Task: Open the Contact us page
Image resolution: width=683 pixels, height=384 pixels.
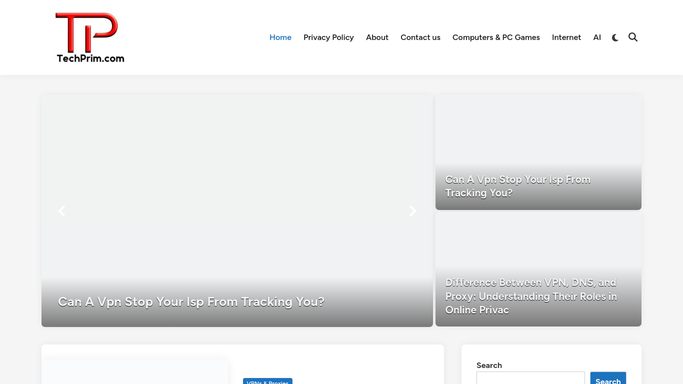Action: tap(420, 37)
